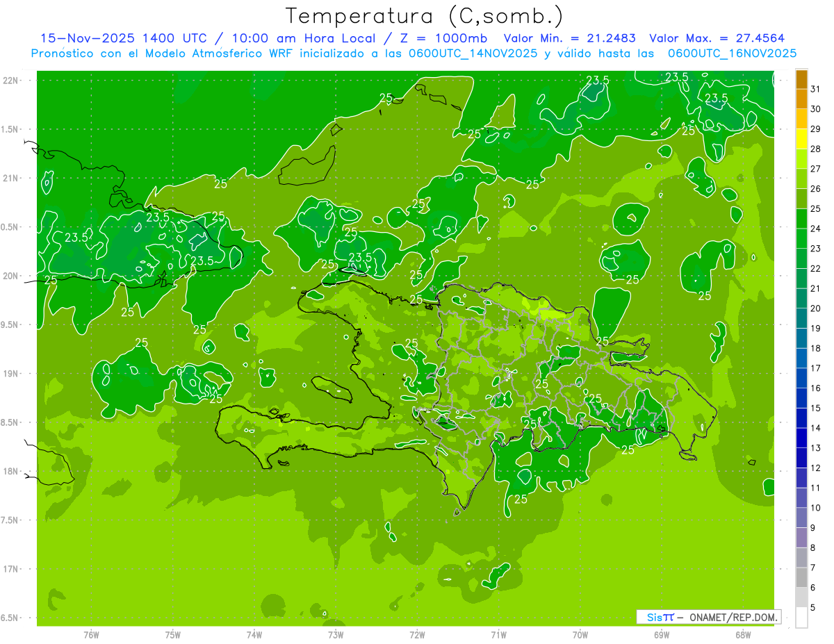
Task: Click the 'Valor Min. = 21.2483' value
Action: [570, 38]
